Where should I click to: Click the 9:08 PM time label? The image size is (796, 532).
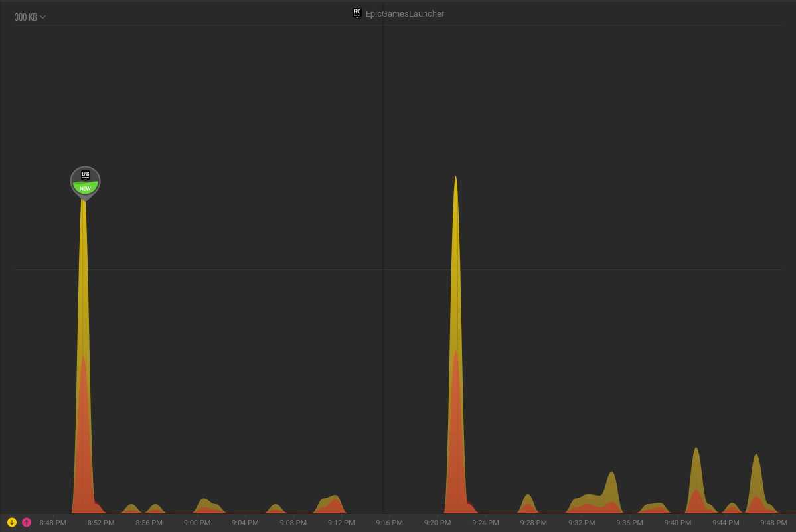pos(293,523)
